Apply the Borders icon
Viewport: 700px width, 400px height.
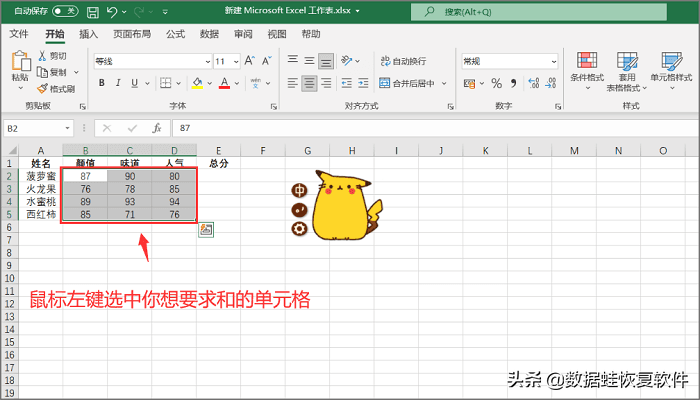click(166, 83)
